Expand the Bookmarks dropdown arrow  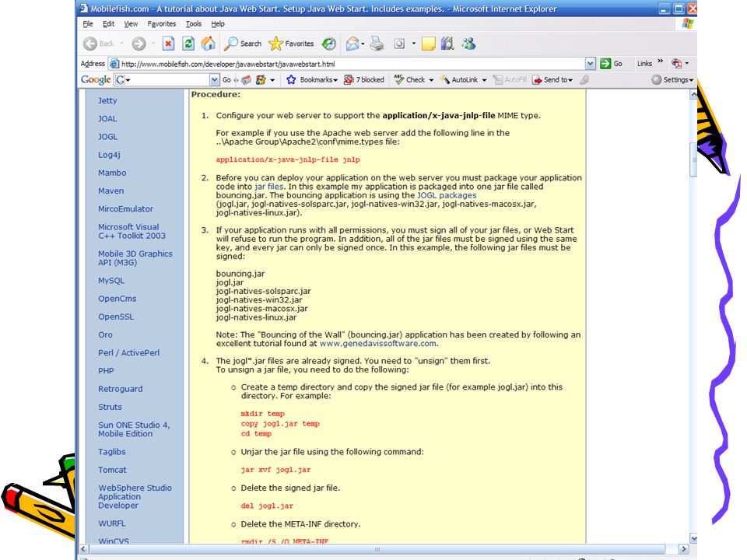click(335, 80)
